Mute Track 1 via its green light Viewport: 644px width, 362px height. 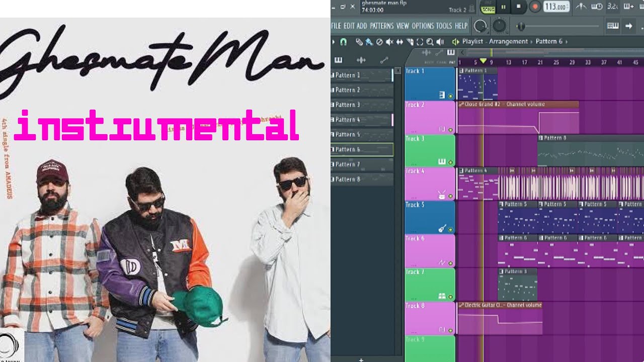click(451, 96)
